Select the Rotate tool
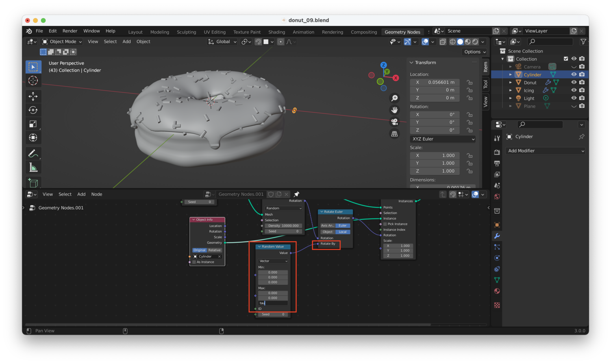This screenshot has height=364, width=611. 33,110
